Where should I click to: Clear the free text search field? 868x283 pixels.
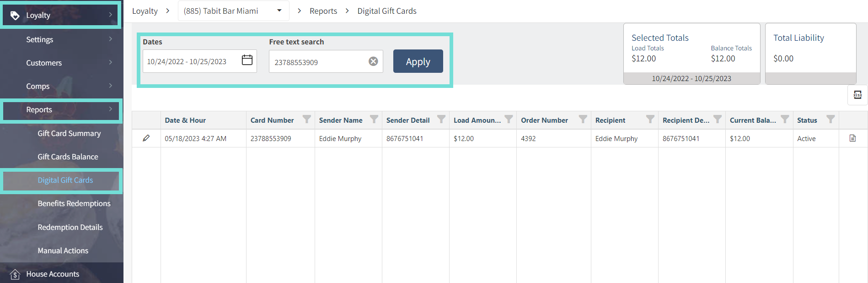pos(373,61)
